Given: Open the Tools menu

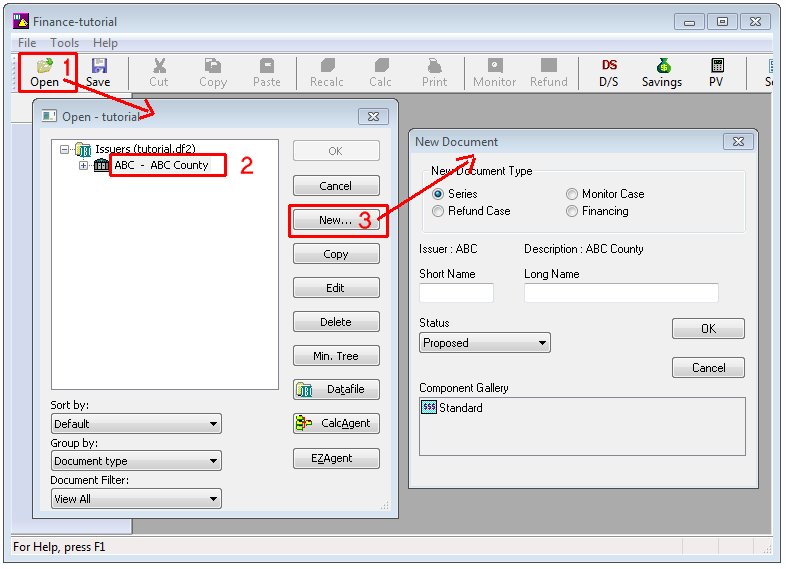Looking at the screenshot, I should click(64, 43).
